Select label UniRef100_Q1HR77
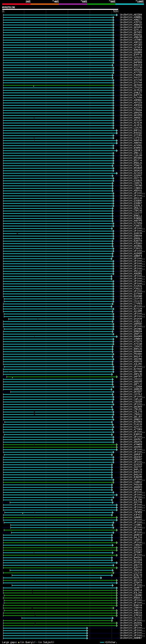Viewport: 146px width, 644px height. 131,588
